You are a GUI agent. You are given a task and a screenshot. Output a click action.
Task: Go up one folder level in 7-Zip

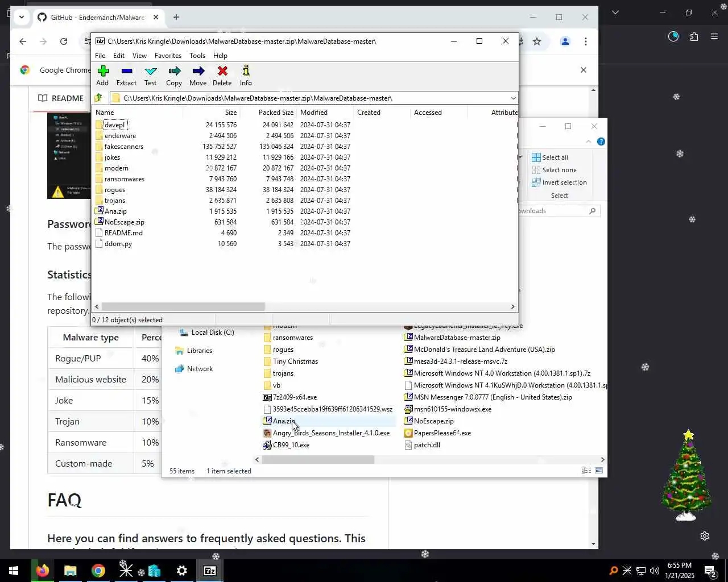(98, 98)
